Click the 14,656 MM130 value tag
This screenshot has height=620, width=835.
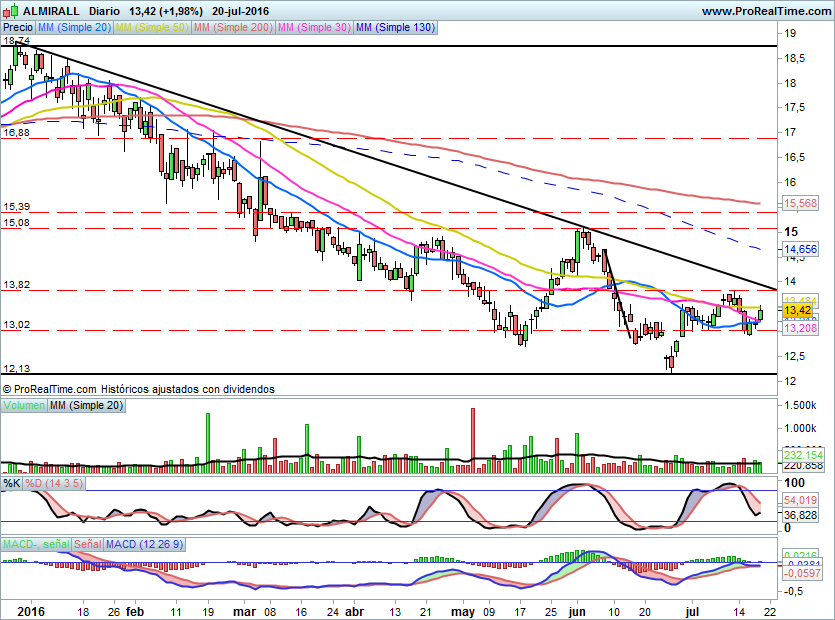pyautogui.click(x=800, y=249)
